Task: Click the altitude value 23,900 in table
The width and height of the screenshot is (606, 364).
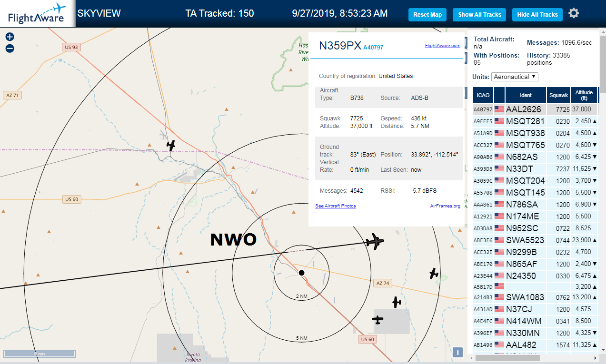Action: tap(581, 240)
